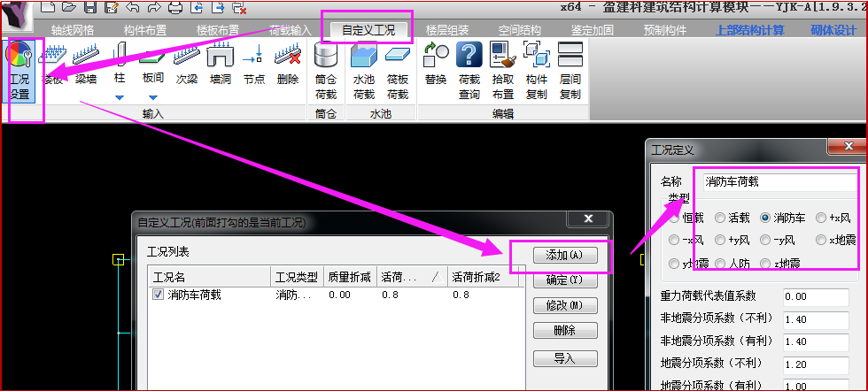868x391 pixels.
Task: Open the 构件布置 tab
Action: [143, 30]
